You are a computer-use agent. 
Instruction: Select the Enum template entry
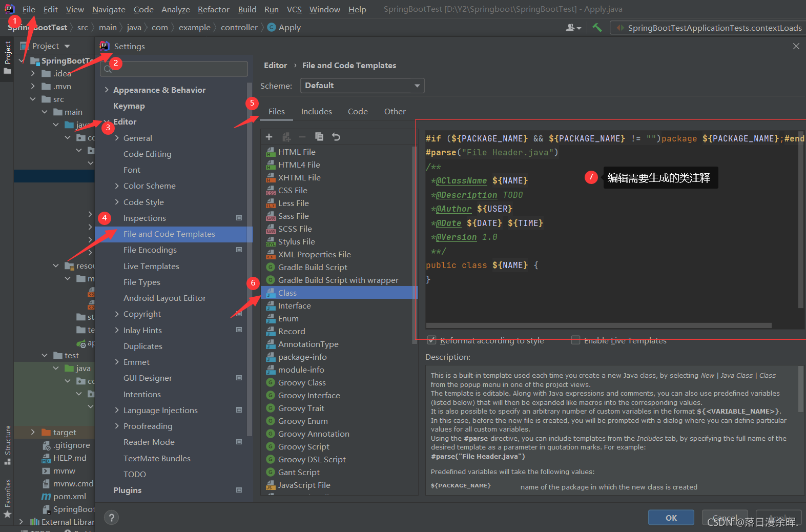[x=288, y=319]
